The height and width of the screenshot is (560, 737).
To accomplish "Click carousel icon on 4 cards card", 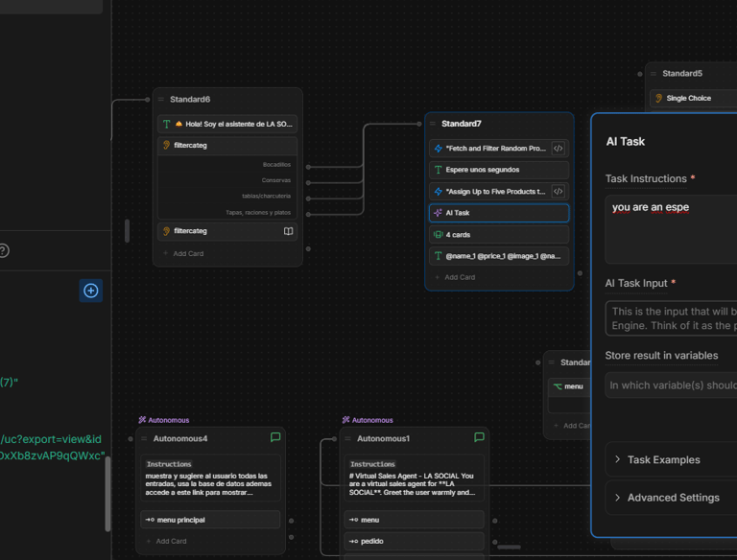I will (x=438, y=234).
